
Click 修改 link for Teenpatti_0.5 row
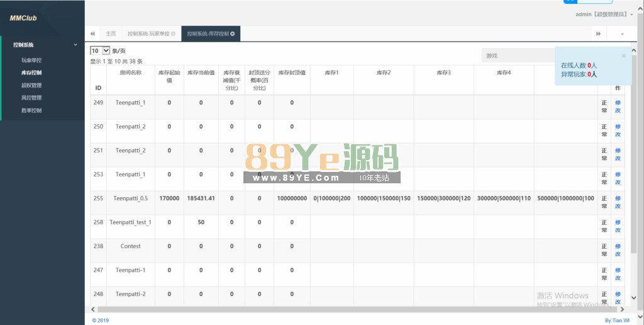pyautogui.click(x=618, y=202)
